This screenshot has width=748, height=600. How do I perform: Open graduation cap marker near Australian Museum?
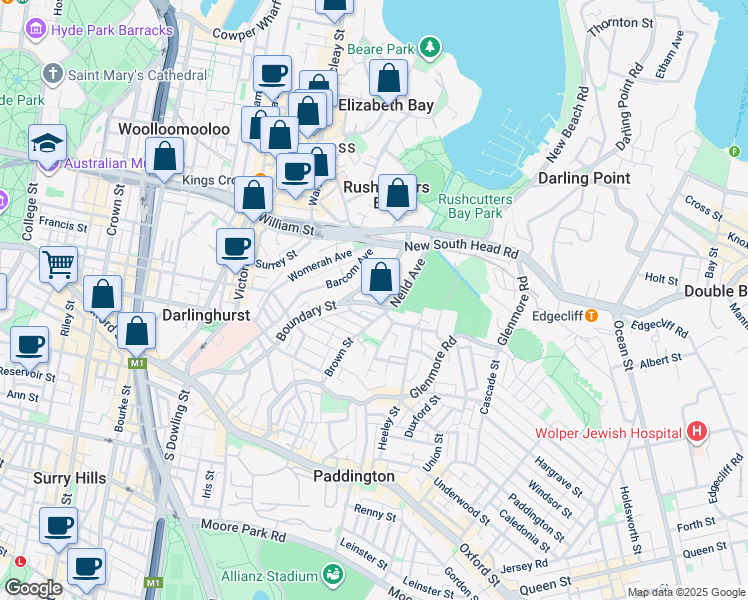pos(47,144)
